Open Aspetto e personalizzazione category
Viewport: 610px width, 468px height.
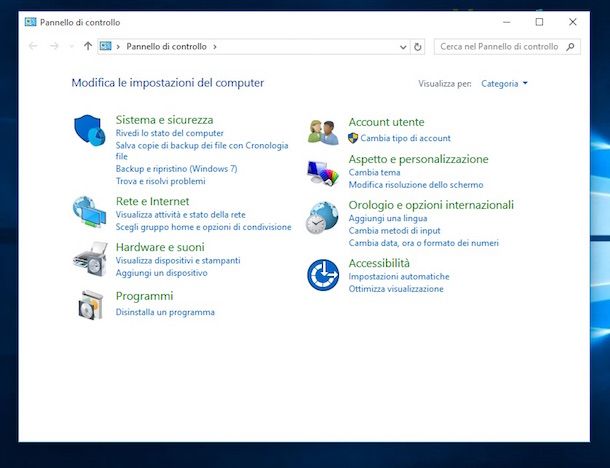pos(418,159)
